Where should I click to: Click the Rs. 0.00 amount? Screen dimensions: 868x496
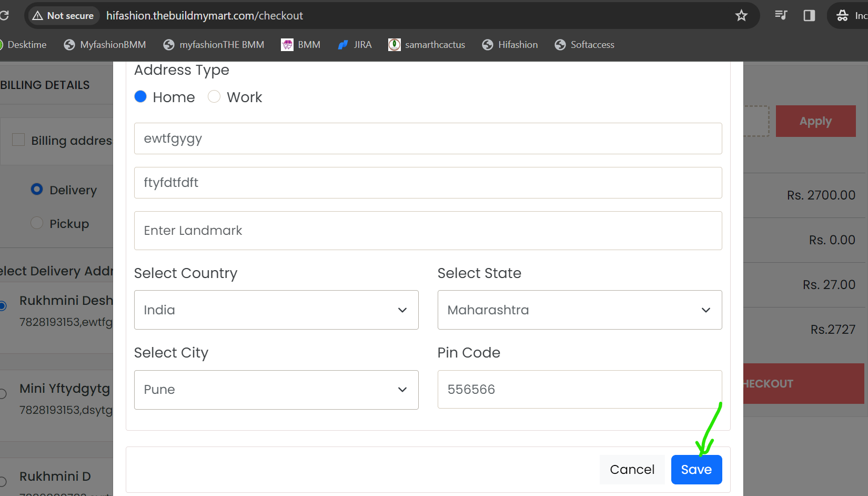coord(832,240)
